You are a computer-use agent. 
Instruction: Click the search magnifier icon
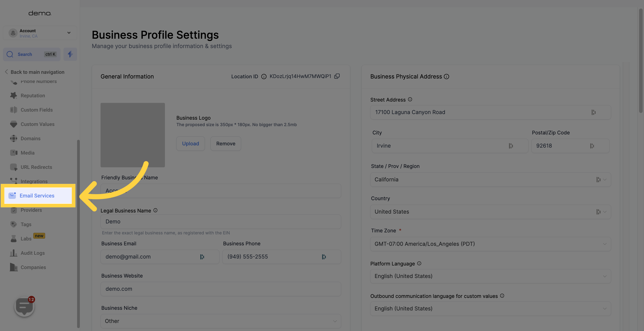(10, 54)
